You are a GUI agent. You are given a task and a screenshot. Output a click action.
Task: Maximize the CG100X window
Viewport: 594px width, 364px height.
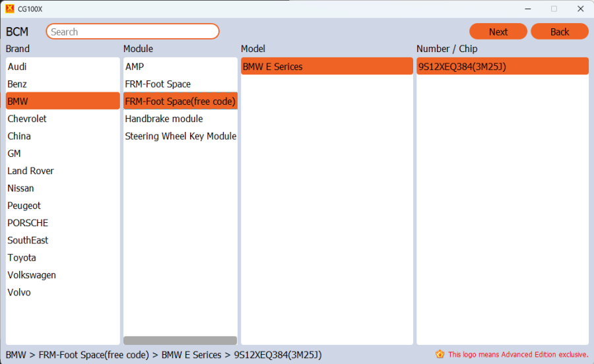pyautogui.click(x=554, y=9)
